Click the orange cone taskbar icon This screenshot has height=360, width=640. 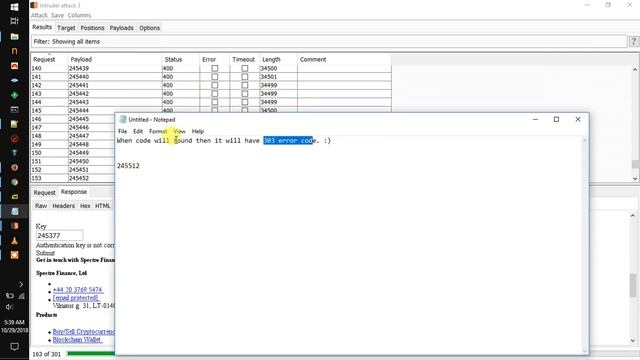pos(14,241)
